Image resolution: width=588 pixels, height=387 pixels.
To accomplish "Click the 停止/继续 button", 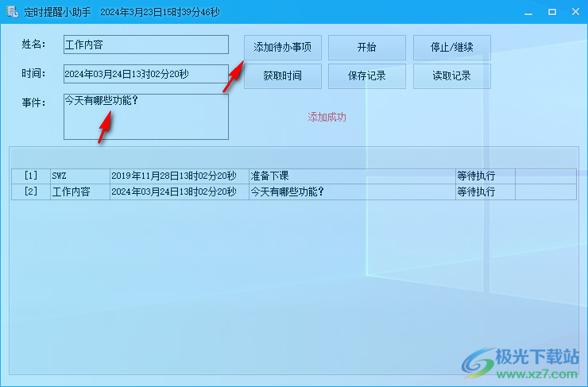I will (x=452, y=48).
